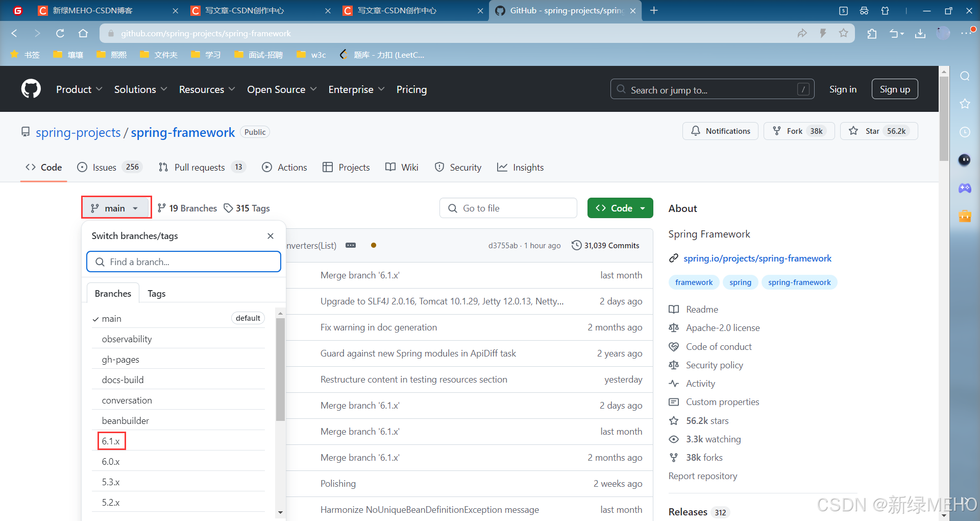
Task: Open the main branch selector dropdown
Action: [116, 208]
